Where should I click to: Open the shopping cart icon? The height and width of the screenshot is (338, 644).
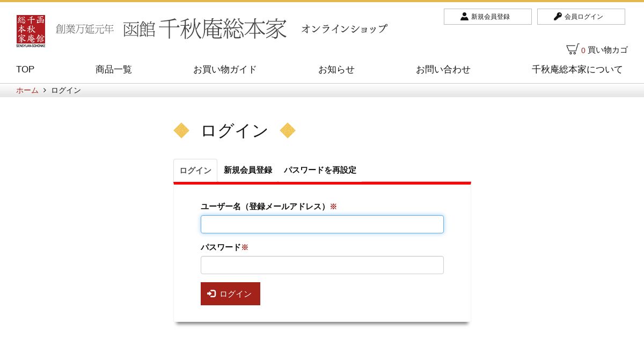tap(572, 49)
